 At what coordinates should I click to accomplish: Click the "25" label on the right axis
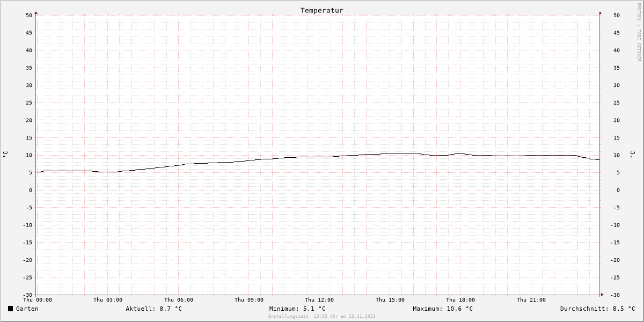(617, 103)
